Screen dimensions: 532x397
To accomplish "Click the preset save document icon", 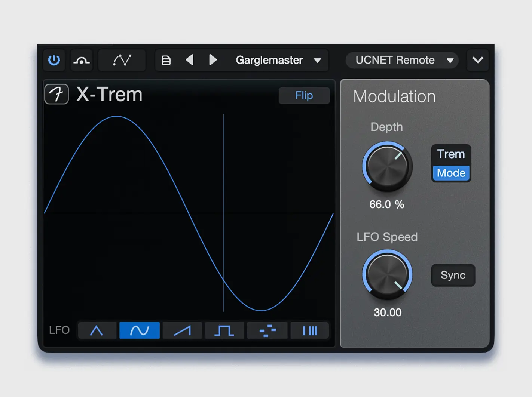I will pos(166,60).
